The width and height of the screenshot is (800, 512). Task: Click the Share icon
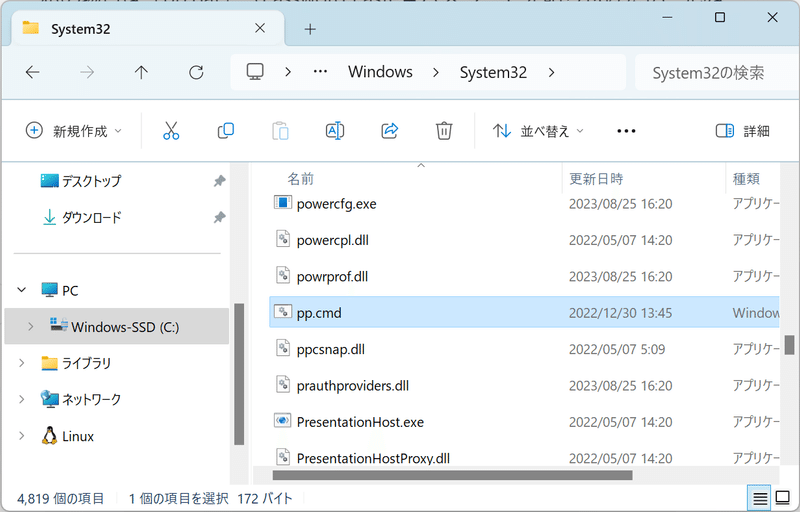389,131
